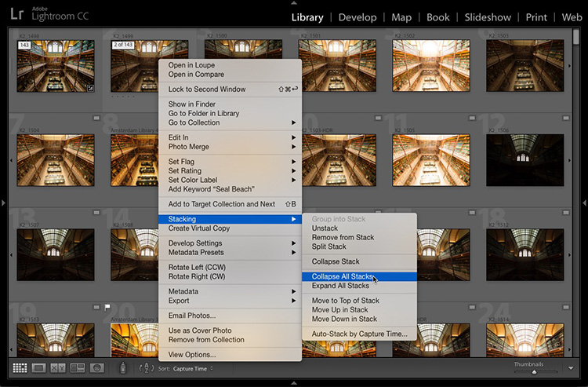This screenshot has width=588, height=387.
Task: Select the K2_1501 library thumbnail
Action: (337, 66)
